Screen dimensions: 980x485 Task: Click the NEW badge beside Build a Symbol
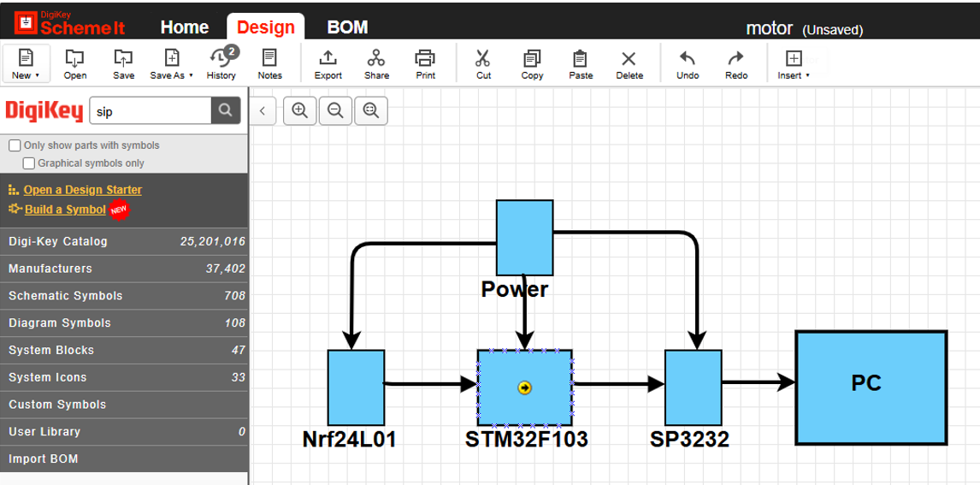pos(119,210)
